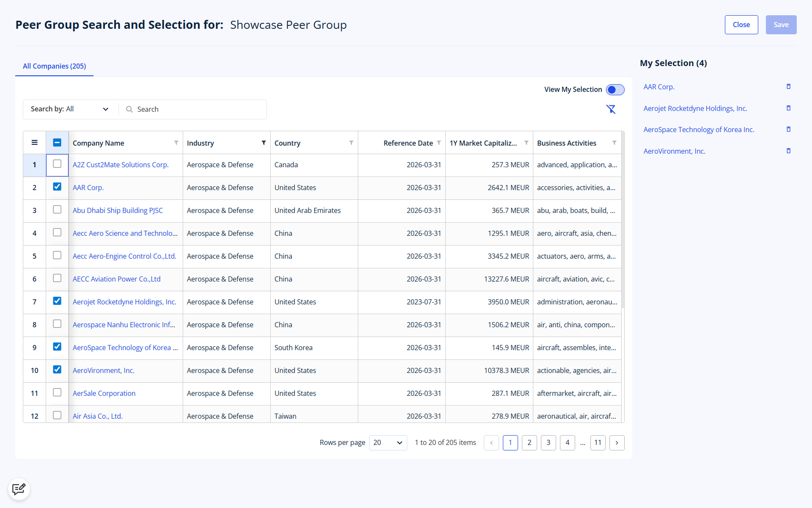The image size is (812, 508).
Task: Filter the Country column
Action: pyautogui.click(x=351, y=143)
